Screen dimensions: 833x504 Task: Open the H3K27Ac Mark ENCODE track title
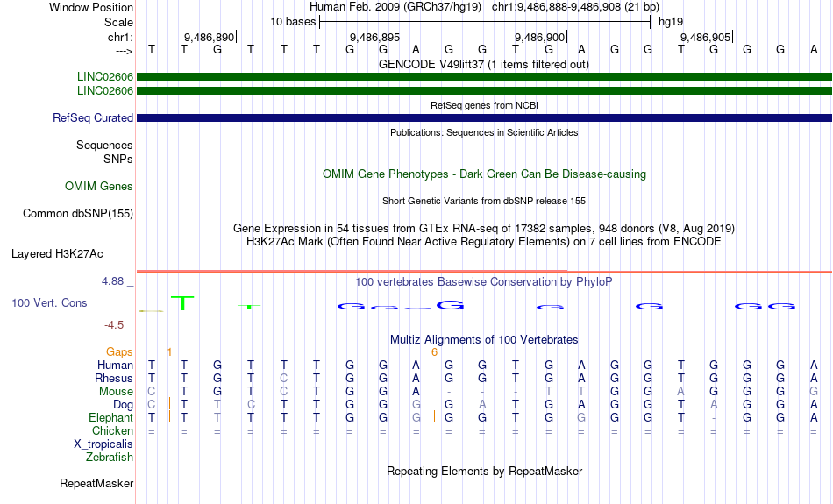tap(484, 242)
